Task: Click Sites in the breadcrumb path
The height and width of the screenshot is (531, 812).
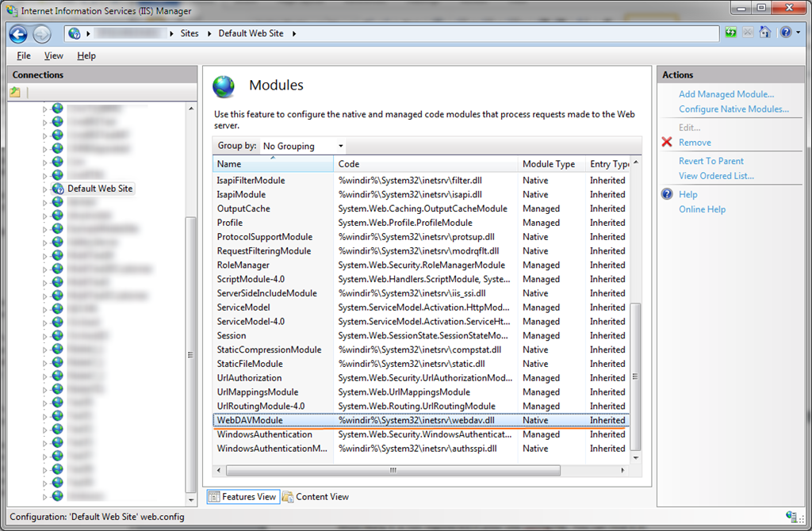Action: (x=190, y=33)
